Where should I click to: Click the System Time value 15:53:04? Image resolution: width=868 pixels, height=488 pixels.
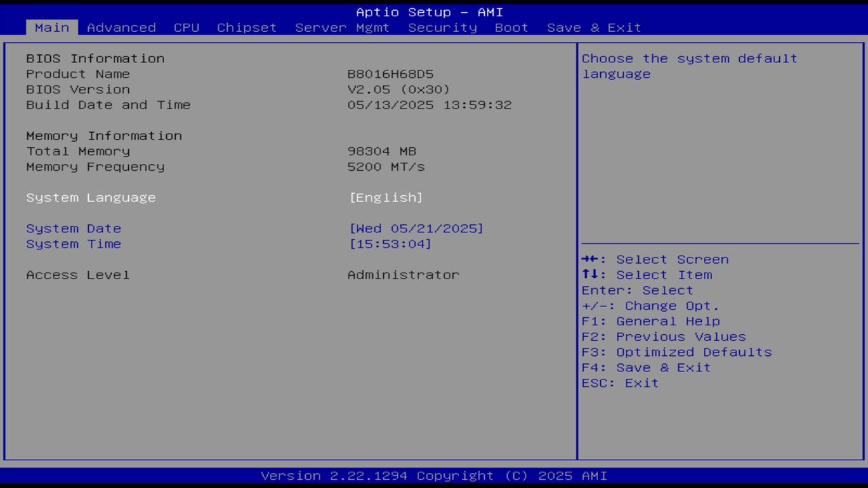click(390, 244)
